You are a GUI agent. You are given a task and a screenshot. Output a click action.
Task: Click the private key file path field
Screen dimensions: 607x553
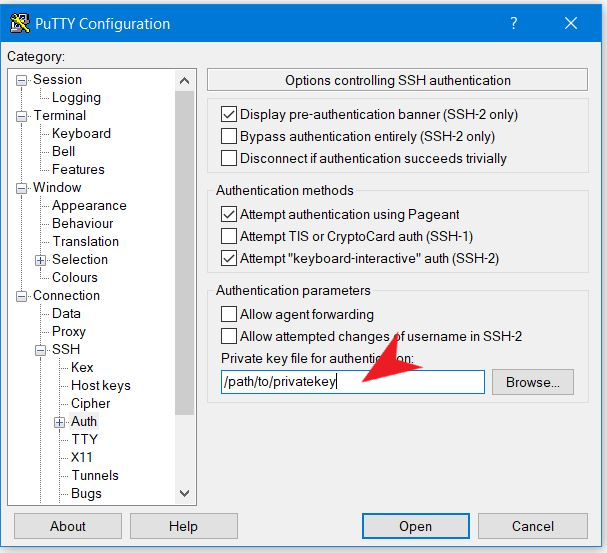pyautogui.click(x=353, y=382)
